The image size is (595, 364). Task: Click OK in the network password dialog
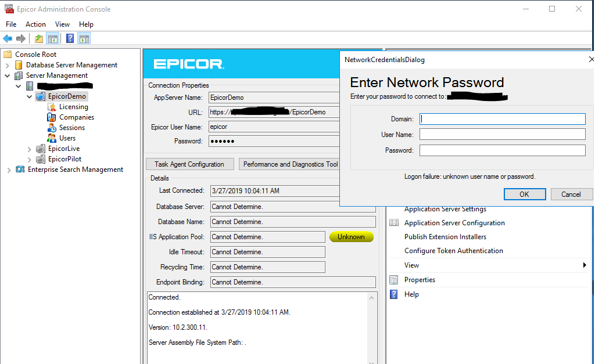tap(525, 194)
